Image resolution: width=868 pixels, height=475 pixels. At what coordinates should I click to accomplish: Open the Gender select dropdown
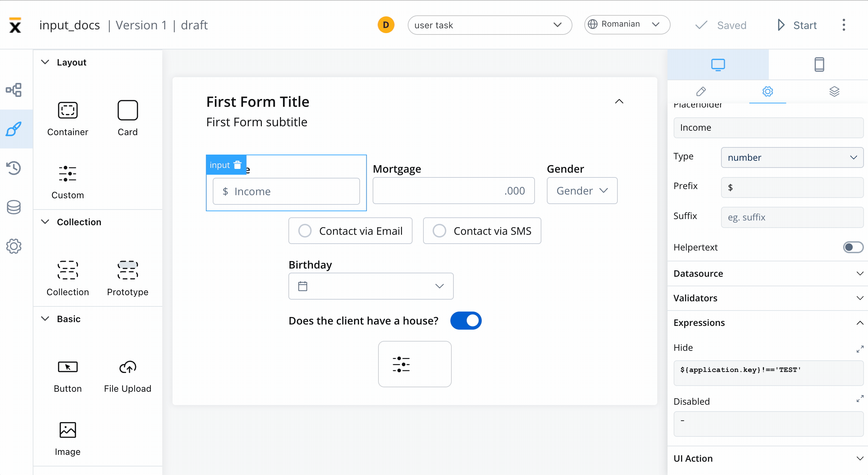pyautogui.click(x=582, y=190)
